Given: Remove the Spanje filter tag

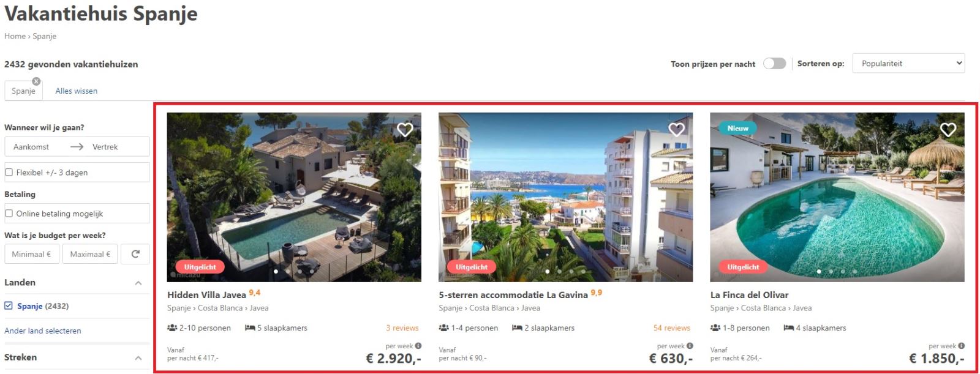Looking at the screenshot, I should (36, 81).
